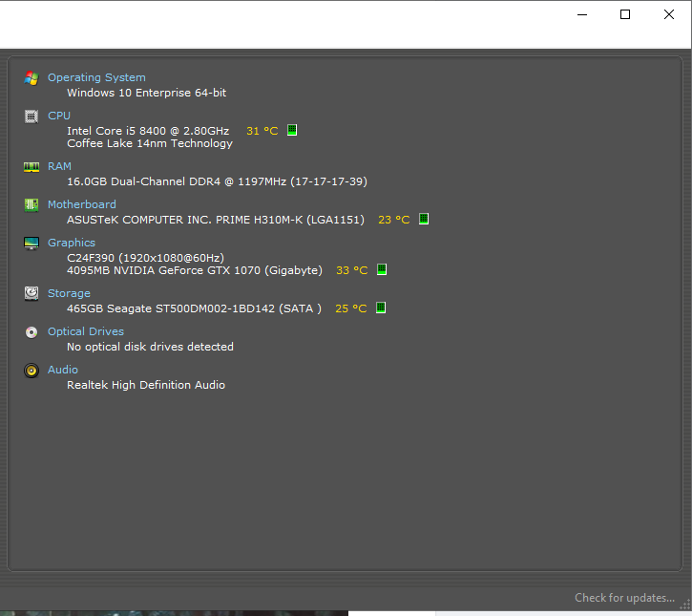Click the Seagate drive temperature status indicator

click(381, 308)
